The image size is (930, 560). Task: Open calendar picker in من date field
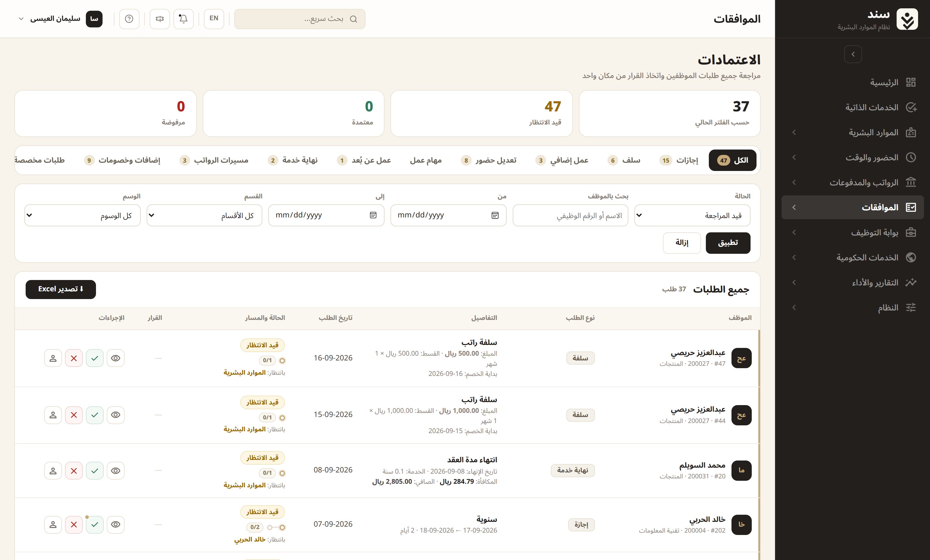(495, 215)
